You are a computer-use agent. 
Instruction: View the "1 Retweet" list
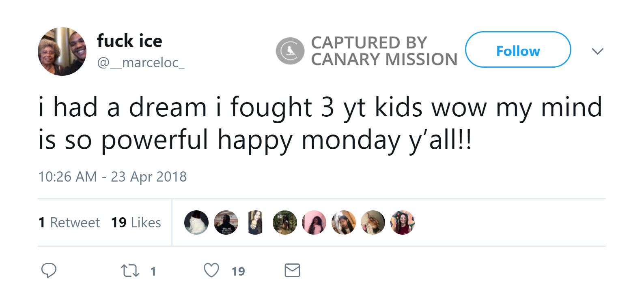click(69, 222)
